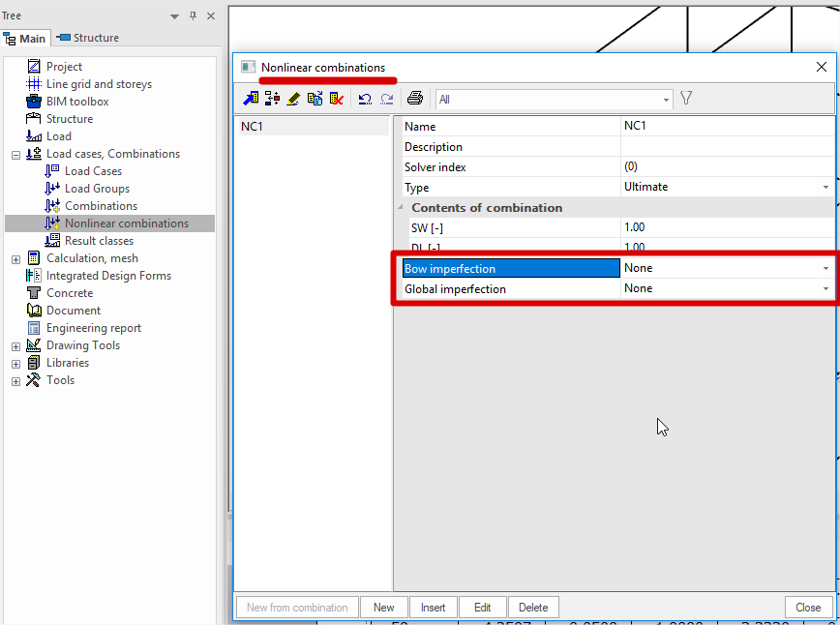Viewport: 840px width, 625px height.
Task: Click the Drawing Tools icon
Action: coord(34,344)
